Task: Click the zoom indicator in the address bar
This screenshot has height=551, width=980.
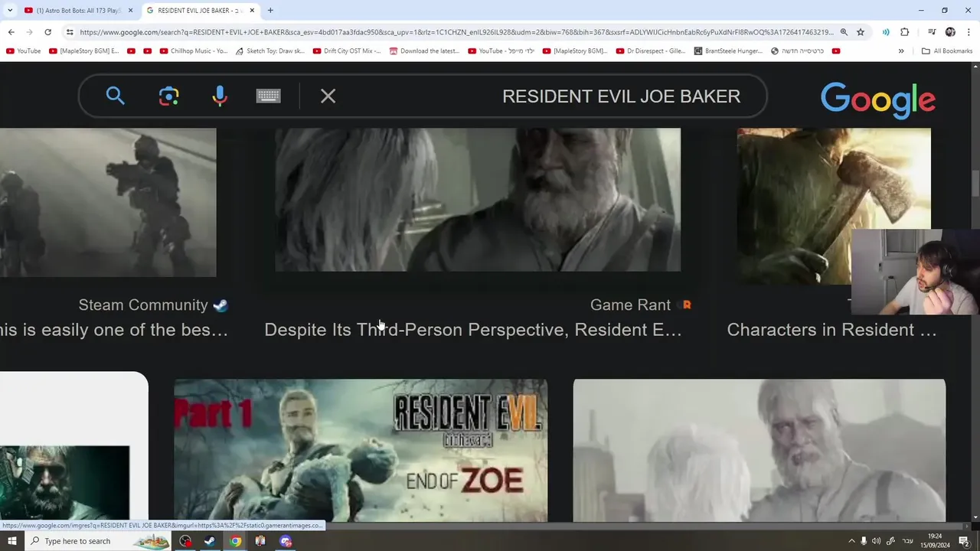Action: coord(844,32)
